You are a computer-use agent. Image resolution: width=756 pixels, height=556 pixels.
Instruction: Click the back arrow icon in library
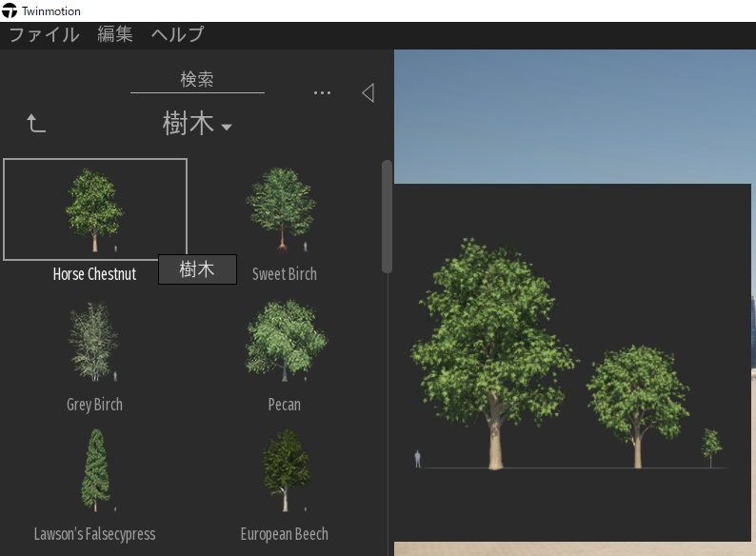tap(36, 124)
